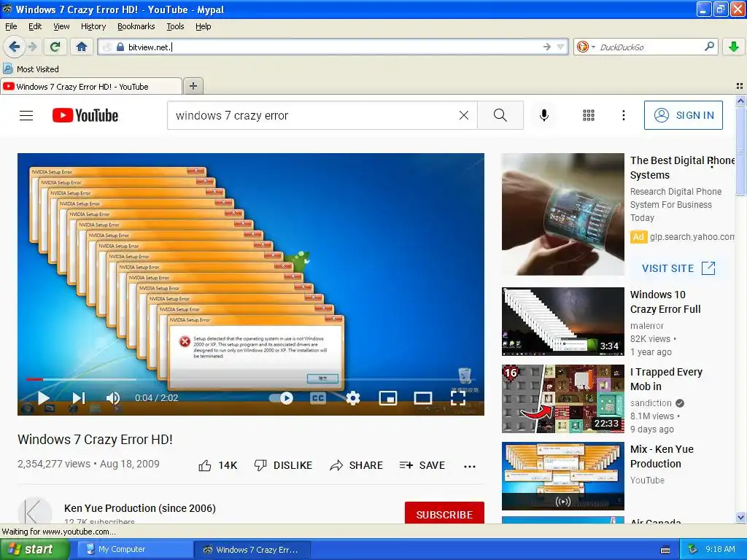Viewport: 747px width, 560px height.
Task: Open the search engine selector dropdown
Action: [586, 47]
